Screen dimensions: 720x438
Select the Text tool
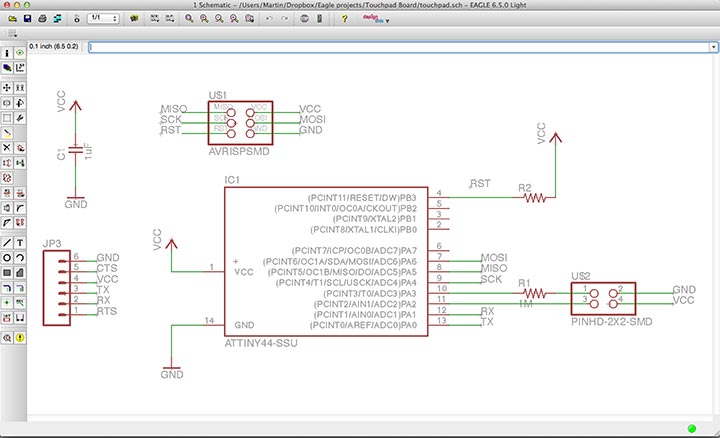tap(20, 243)
